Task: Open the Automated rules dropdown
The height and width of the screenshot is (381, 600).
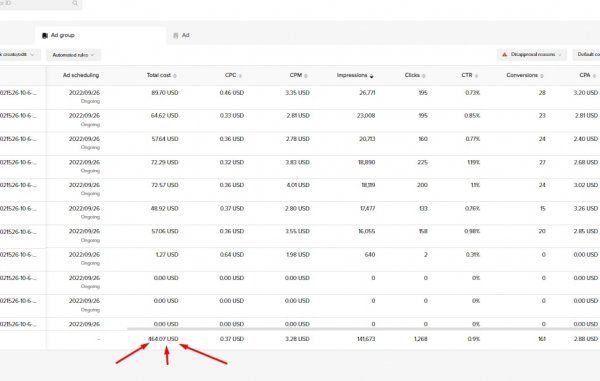Action: click(x=73, y=55)
